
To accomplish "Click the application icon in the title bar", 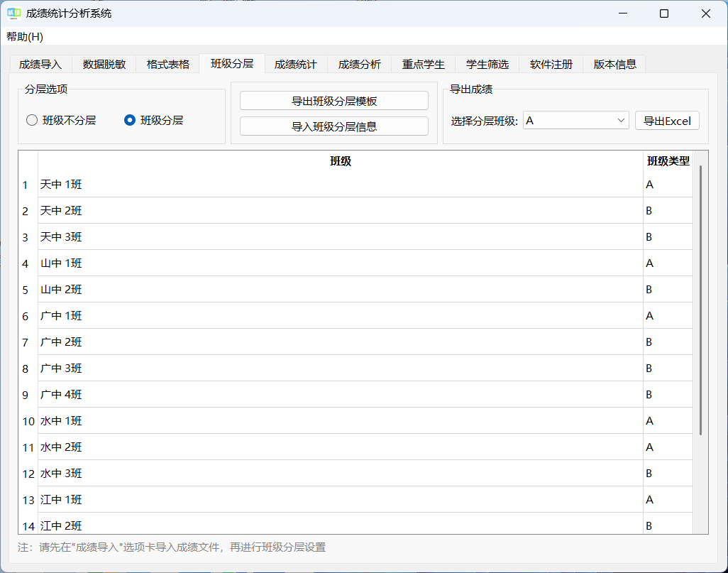I will (13, 13).
